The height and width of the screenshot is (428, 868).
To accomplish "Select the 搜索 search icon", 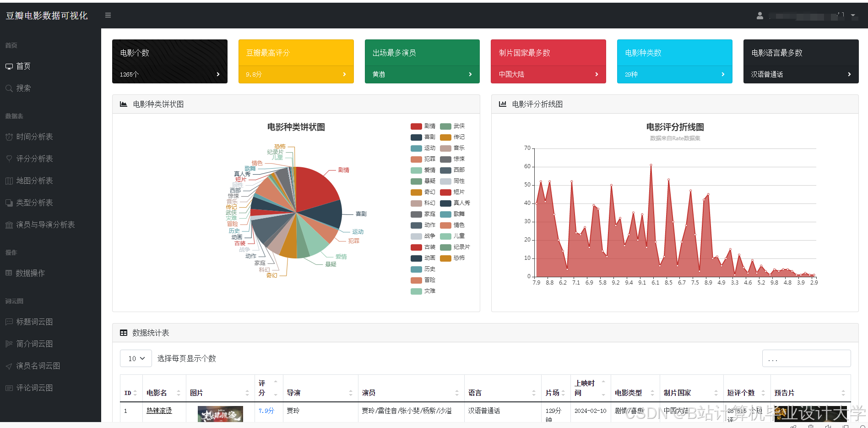I will coord(9,88).
